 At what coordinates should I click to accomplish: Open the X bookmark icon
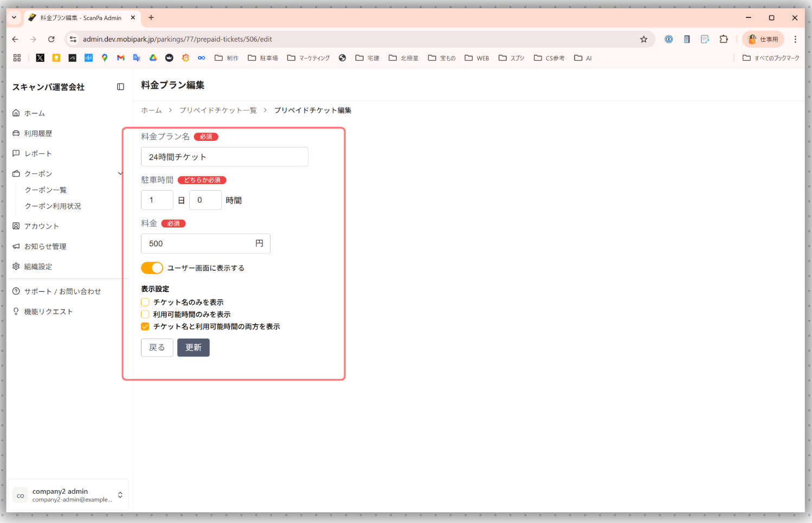click(40, 58)
